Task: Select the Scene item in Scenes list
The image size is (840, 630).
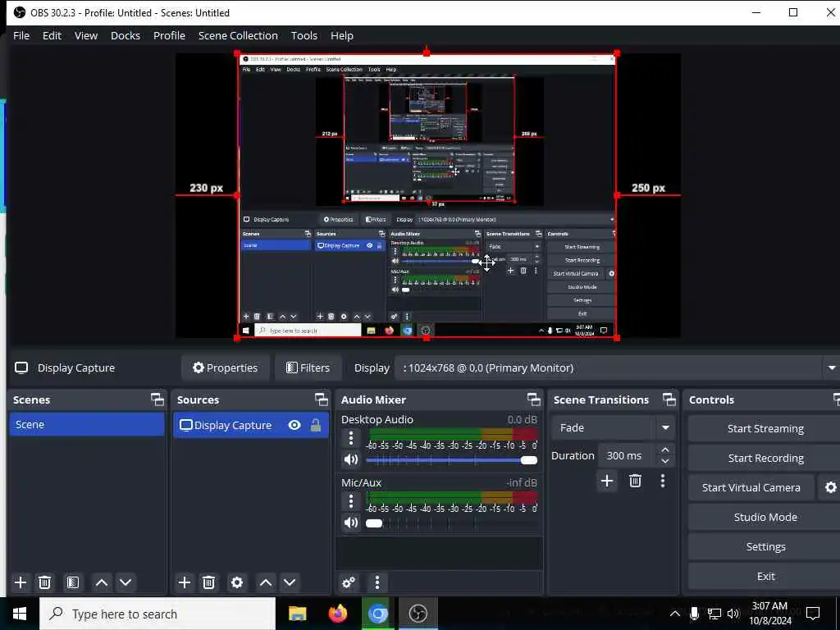Action: click(87, 424)
